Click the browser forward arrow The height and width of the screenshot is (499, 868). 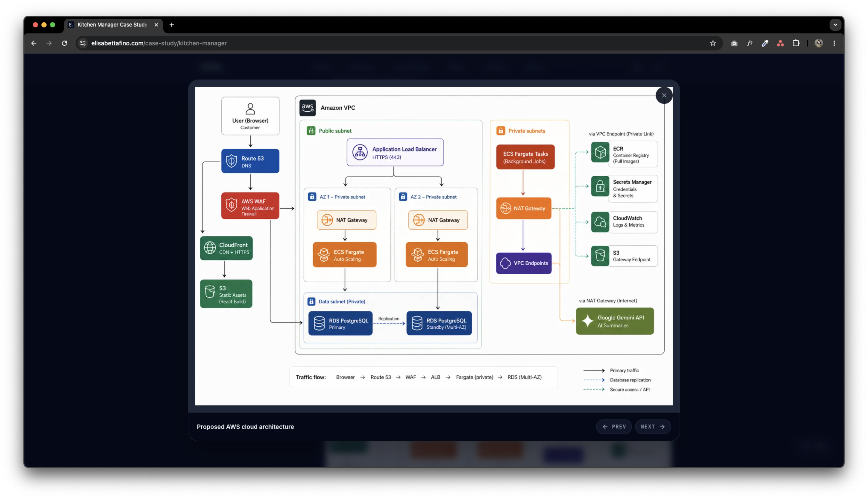(49, 43)
